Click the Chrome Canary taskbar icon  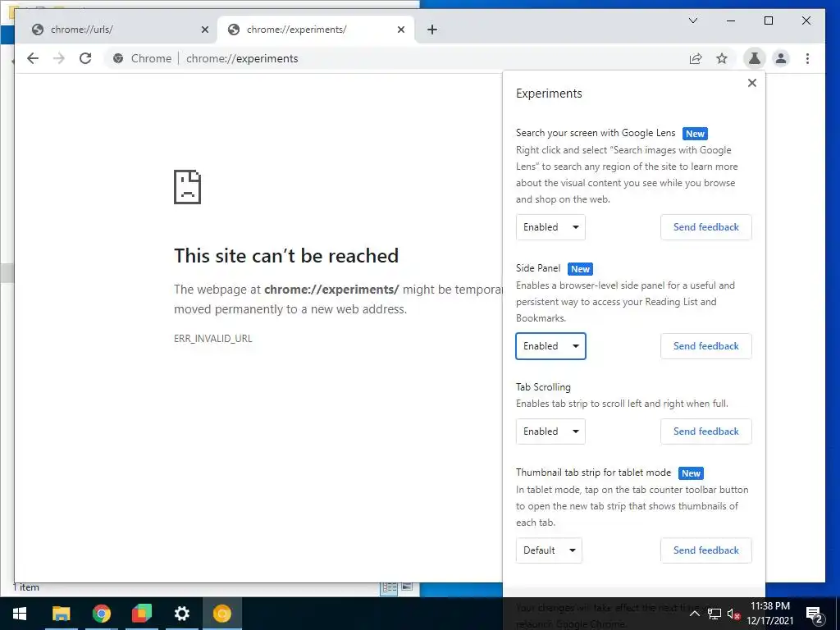tap(221, 614)
